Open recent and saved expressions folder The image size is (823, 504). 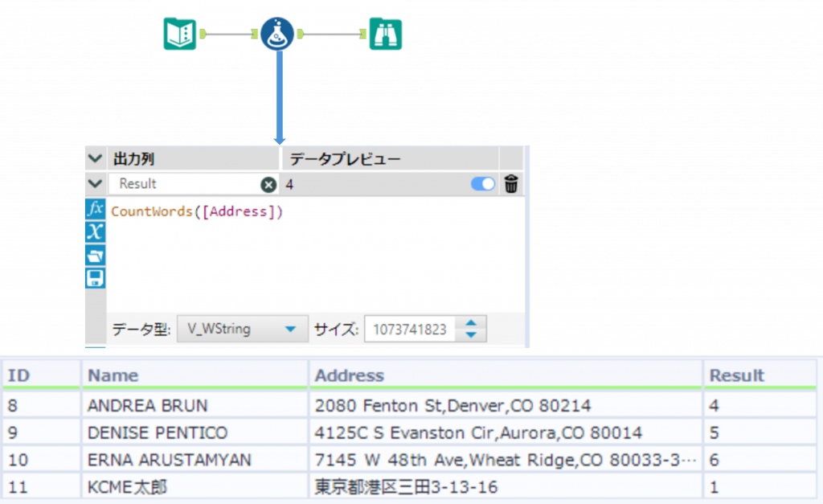point(95,256)
